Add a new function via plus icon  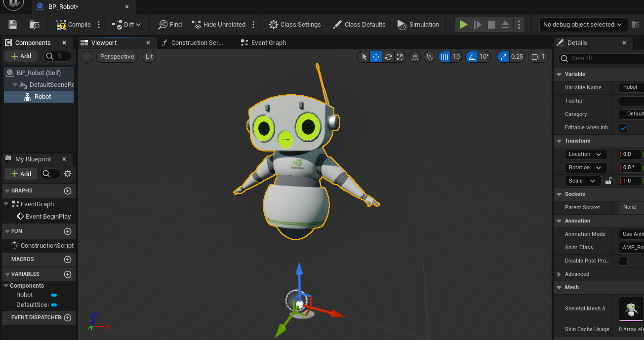click(68, 231)
